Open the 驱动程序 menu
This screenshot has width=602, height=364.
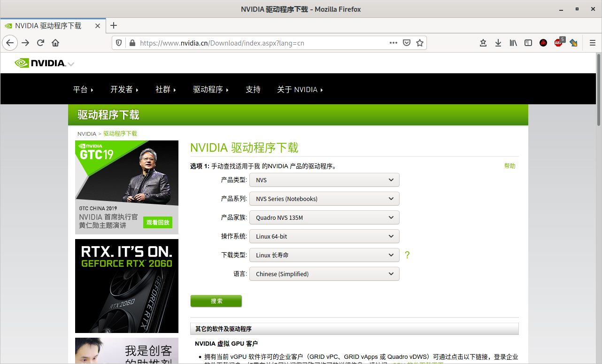click(x=211, y=89)
